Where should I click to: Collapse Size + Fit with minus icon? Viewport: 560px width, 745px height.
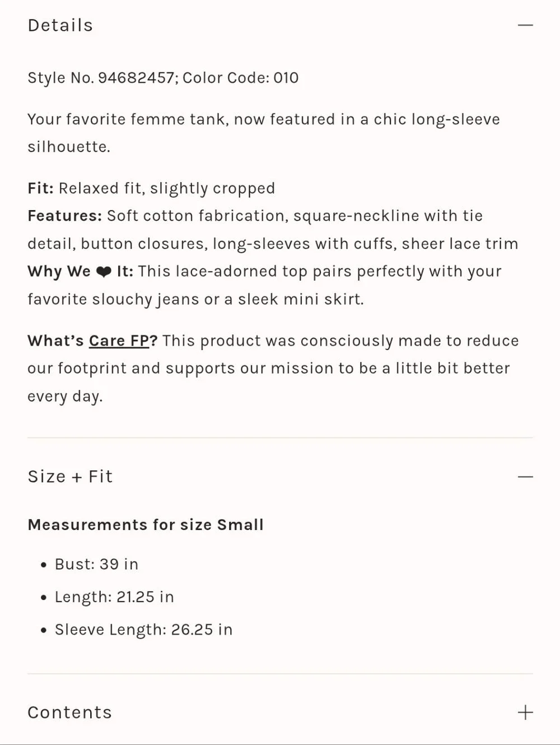click(525, 477)
